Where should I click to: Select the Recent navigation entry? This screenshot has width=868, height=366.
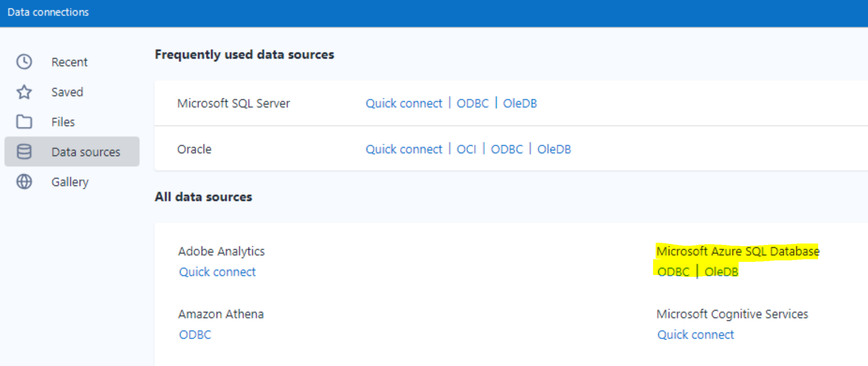(x=69, y=61)
